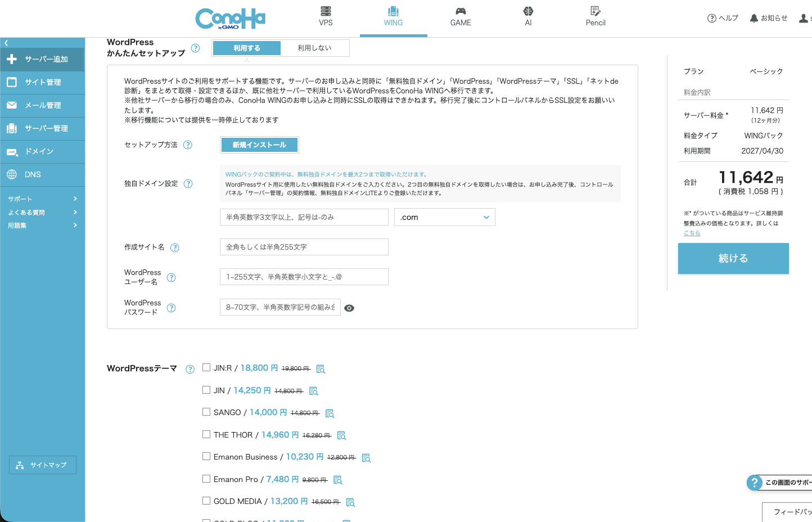Open the VPS tab
The height and width of the screenshot is (522, 812).
(326, 17)
